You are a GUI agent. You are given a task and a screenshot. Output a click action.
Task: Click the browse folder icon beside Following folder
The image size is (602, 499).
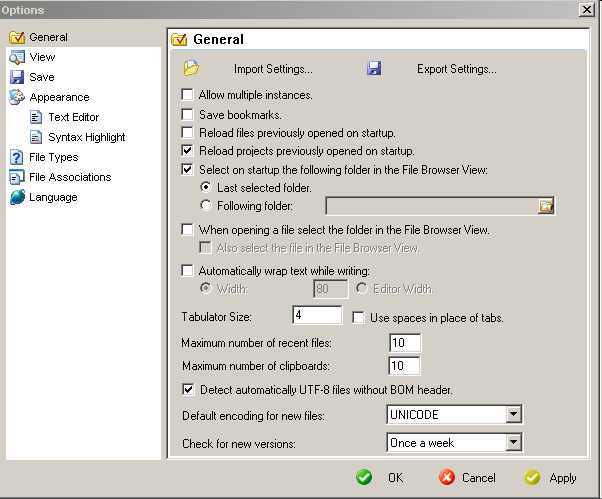click(x=545, y=206)
